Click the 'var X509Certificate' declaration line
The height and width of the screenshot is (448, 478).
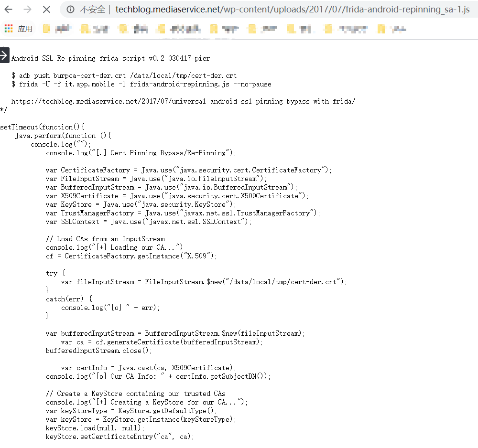[x=177, y=196]
